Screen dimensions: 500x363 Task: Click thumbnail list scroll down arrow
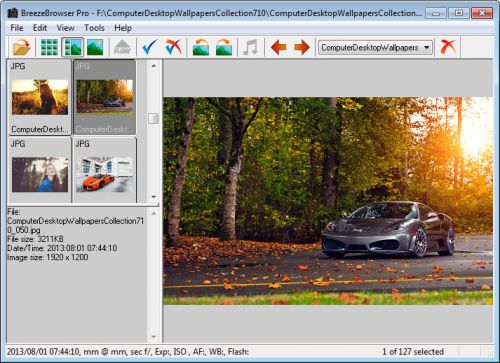(153, 197)
